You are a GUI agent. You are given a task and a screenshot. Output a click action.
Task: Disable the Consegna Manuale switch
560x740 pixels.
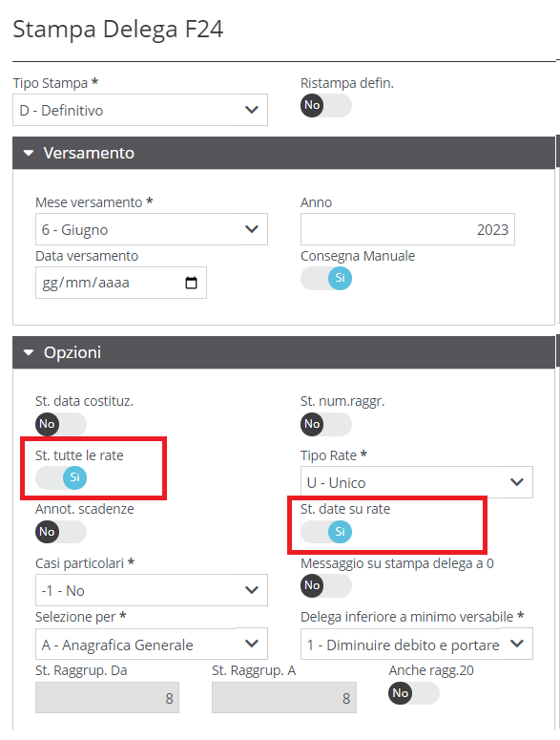326,278
